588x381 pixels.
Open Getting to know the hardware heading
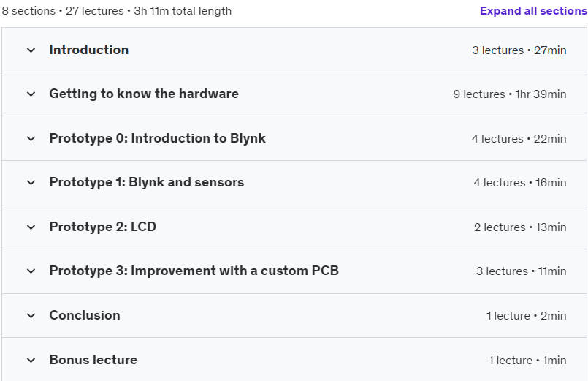pyautogui.click(x=144, y=94)
